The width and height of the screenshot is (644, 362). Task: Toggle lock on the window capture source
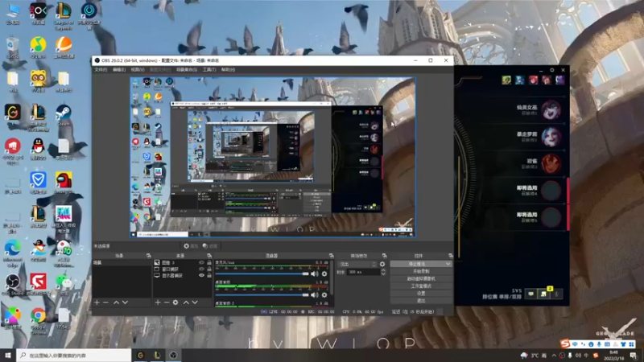(x=209, y=269)
